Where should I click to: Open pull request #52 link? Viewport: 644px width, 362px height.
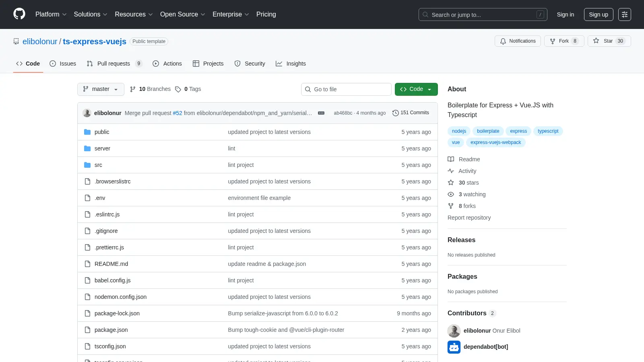(x=178, y=113)
